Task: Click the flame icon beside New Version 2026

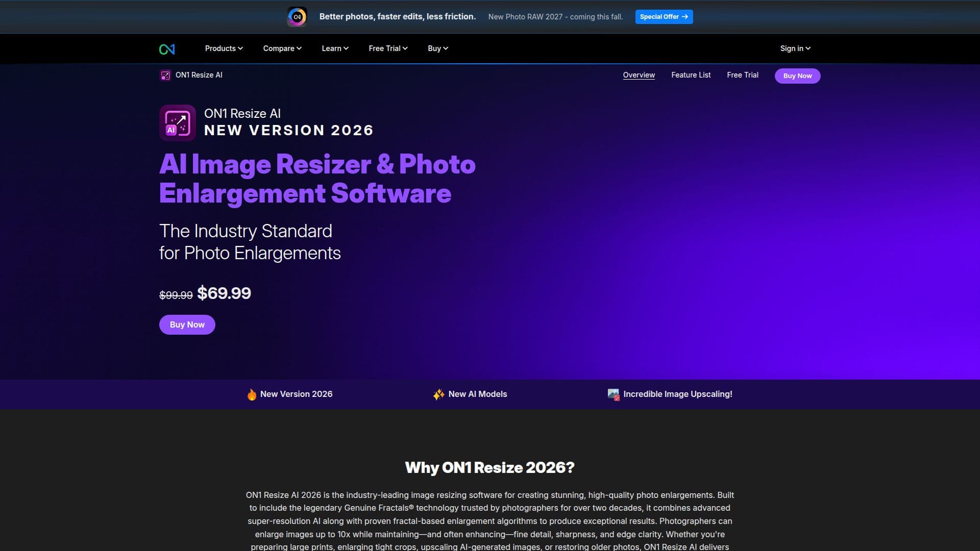Action: tap(252, 394)
